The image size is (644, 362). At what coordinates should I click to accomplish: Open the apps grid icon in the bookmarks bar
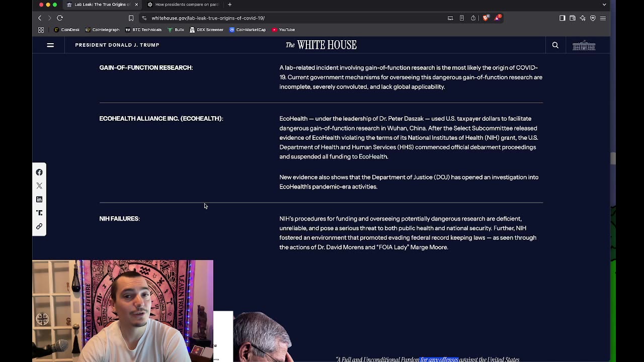(41, 30)
